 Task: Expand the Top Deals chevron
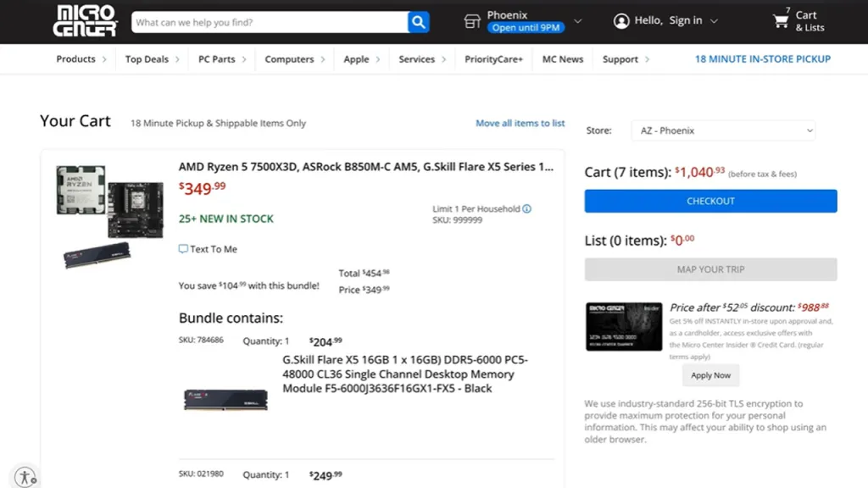coord(177,59)
